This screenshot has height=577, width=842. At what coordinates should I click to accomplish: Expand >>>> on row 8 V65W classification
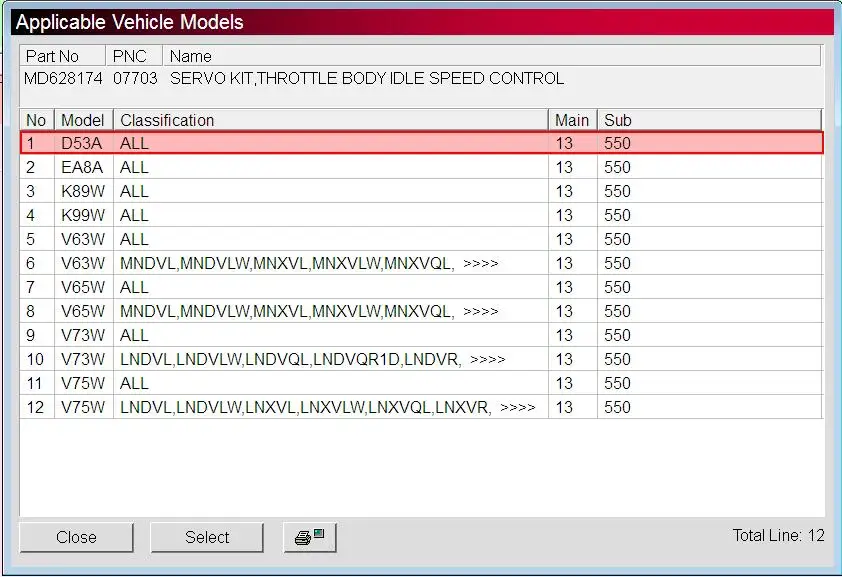click(481, 311)
